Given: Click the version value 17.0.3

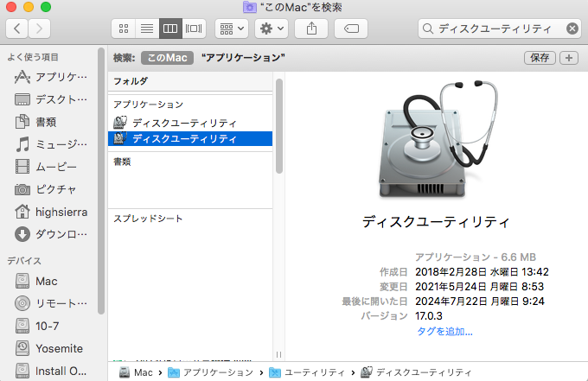Looking at the screenshot, I should (429, 316).
